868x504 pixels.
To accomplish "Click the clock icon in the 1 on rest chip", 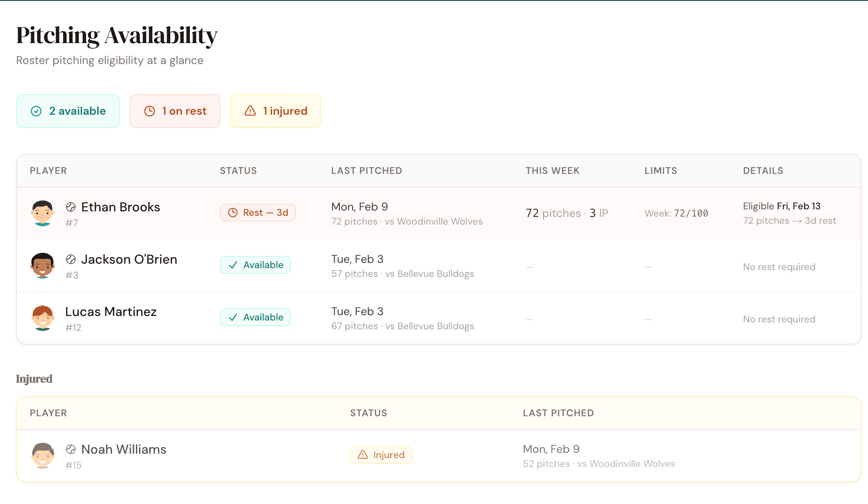I will [150, 111].
